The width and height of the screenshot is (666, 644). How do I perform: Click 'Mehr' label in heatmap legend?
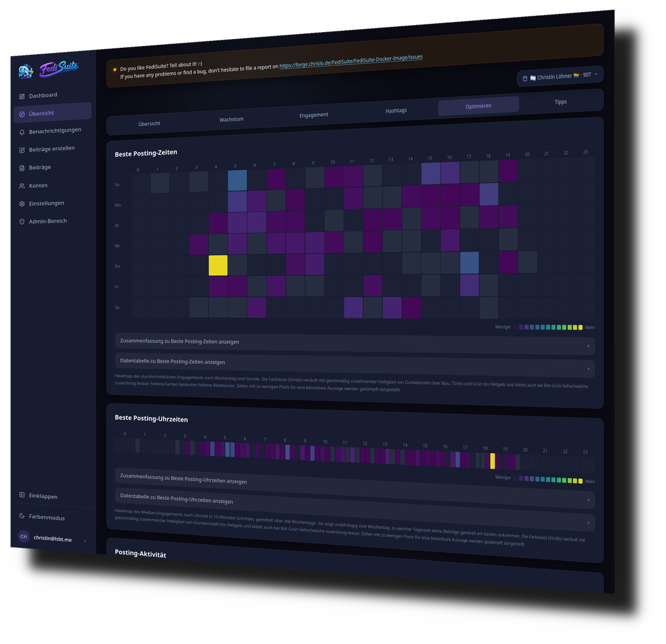point(590,327)
